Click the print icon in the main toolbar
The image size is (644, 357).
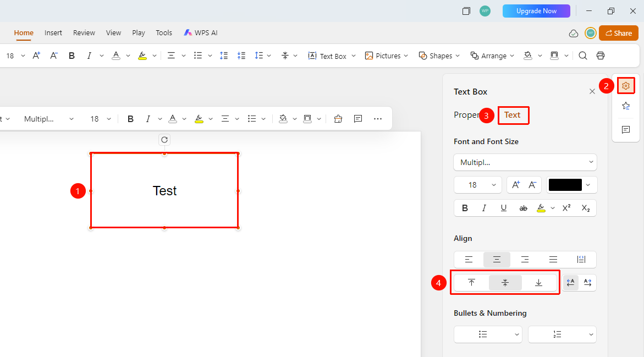tap(601, 56)
